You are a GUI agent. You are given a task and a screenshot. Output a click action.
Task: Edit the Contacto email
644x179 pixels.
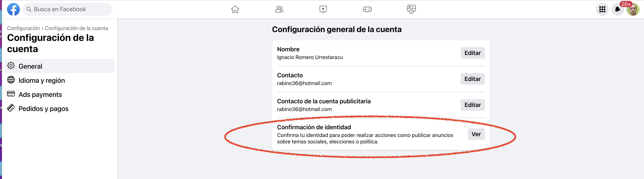point(473,79)
